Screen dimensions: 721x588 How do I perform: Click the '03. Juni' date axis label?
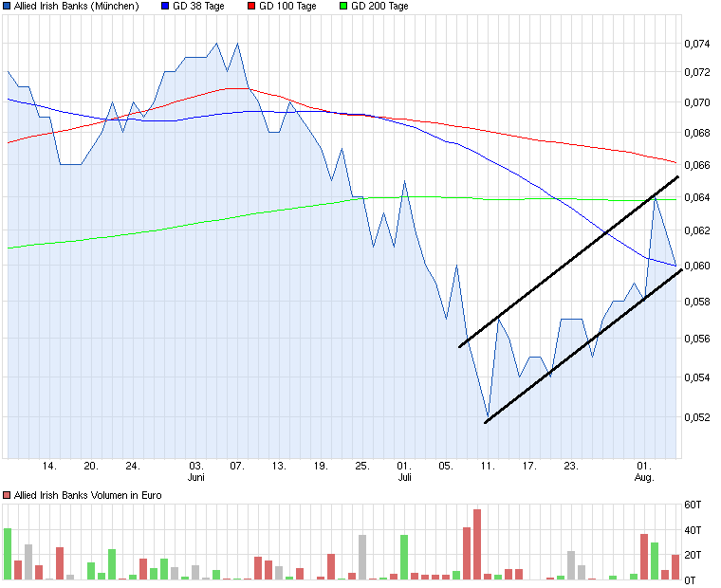click(196, 471)
